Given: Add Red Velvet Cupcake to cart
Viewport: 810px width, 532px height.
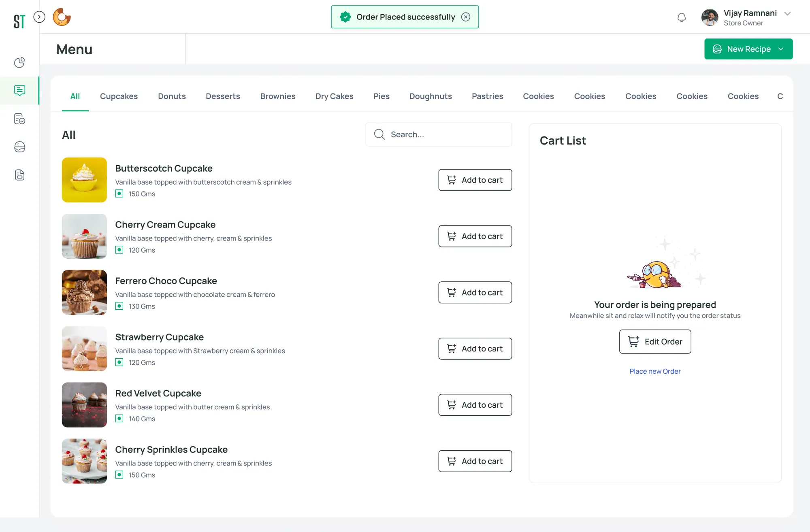Looking at the screenshot, I should point(475,405).
